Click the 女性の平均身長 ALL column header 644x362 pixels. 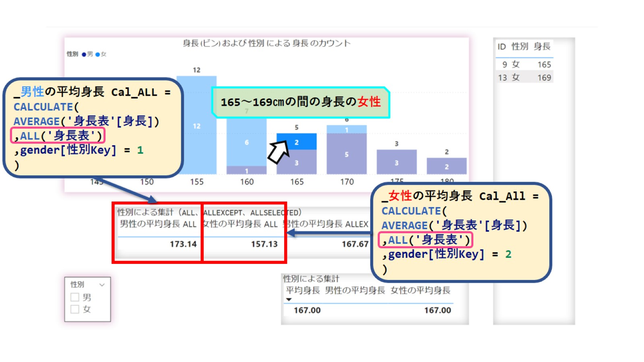[240, 224]
